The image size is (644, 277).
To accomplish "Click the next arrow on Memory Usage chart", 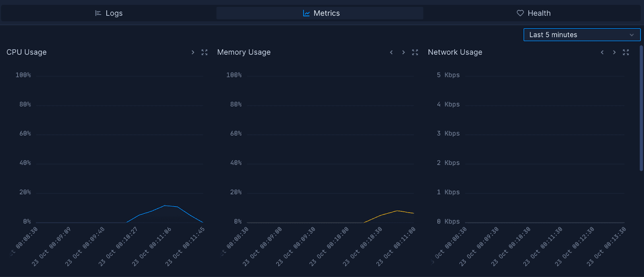I will [x=403, y=52].
